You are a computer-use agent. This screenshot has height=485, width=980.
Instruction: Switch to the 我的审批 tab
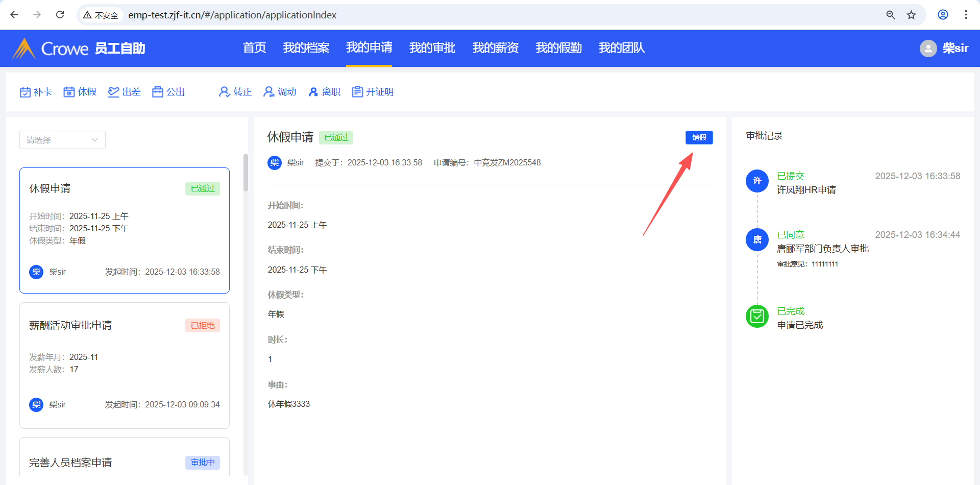pyautogui.click(x=432, y=48)
